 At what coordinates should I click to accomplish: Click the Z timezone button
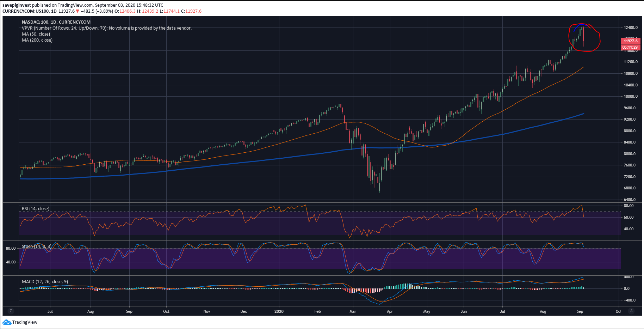point(11,311)
